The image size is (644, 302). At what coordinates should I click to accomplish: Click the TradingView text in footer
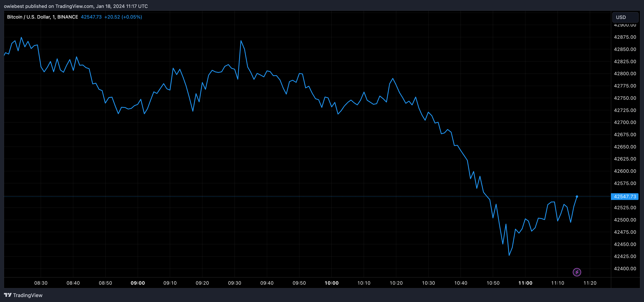[27, 295]
